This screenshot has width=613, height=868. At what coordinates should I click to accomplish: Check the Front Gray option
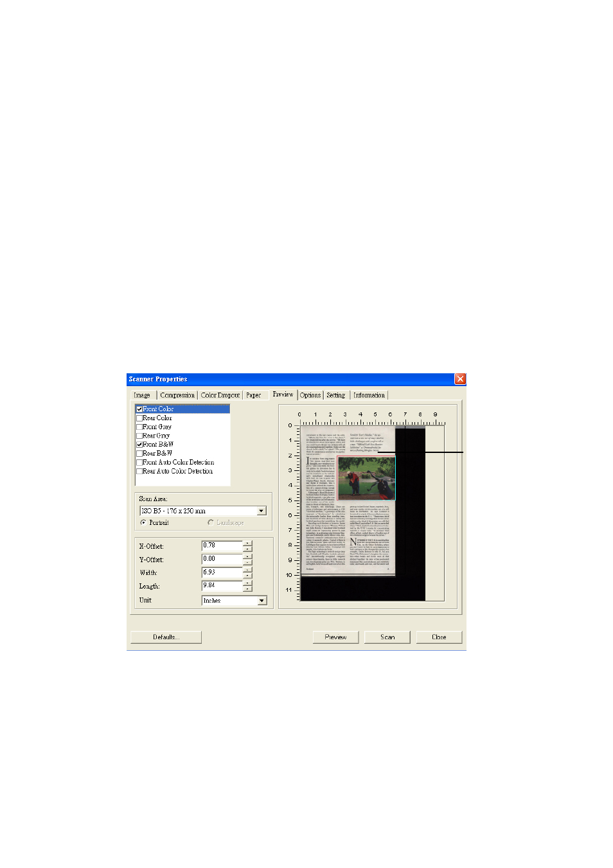coord(139,427)
